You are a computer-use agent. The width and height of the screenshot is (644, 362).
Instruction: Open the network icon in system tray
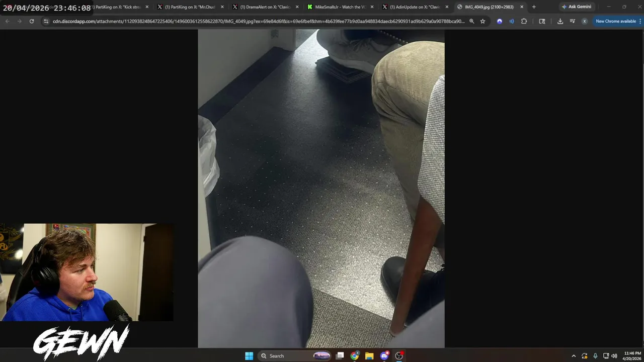pos(606,356)
